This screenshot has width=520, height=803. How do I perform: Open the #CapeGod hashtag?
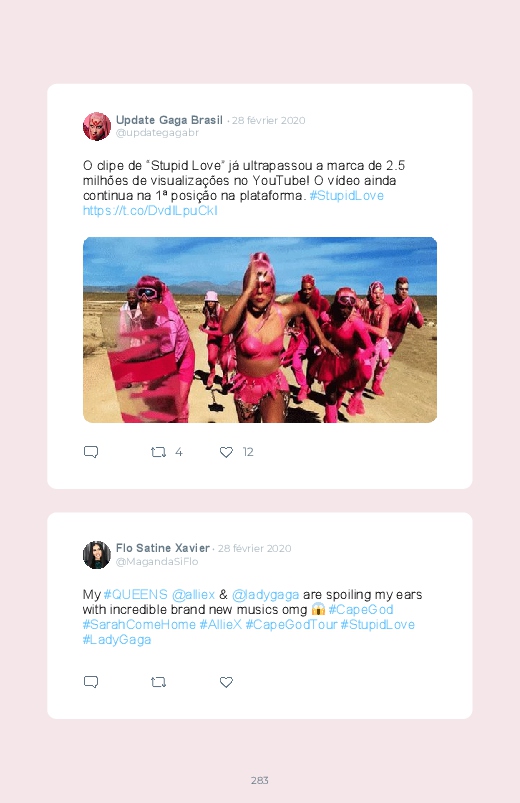361,609
